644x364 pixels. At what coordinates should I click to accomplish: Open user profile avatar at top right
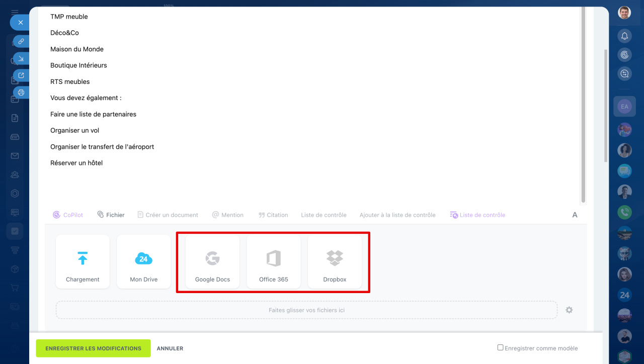point(624,13)
